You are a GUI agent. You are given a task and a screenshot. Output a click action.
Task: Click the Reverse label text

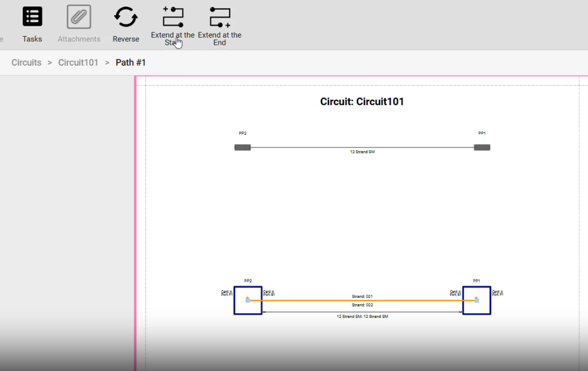point(126,39)
